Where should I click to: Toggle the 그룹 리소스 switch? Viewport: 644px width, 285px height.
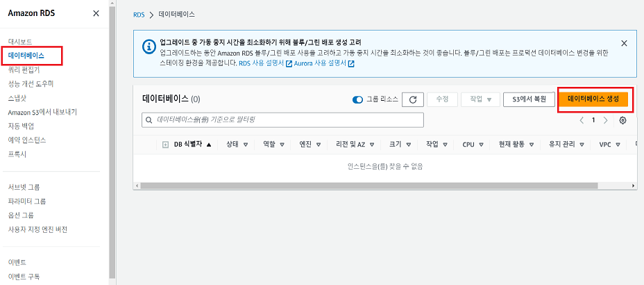[357, 99]
